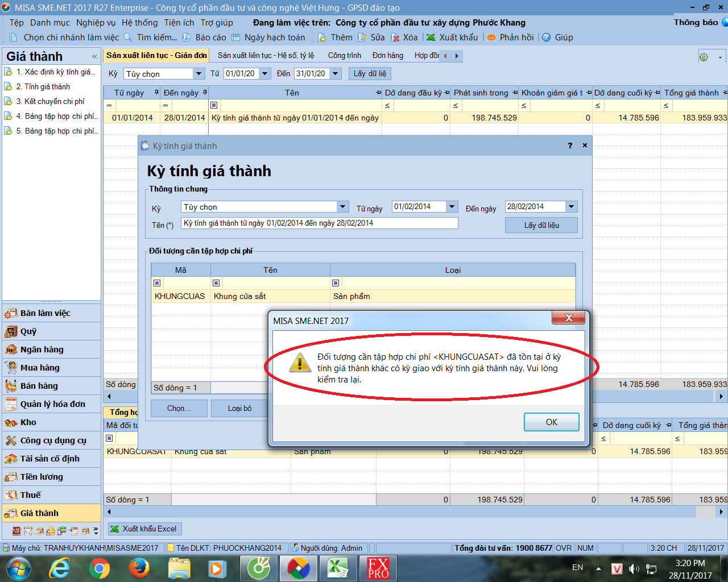
Task: Click the Chọn chi nhánh làm việc toolbar icon
Action: (14, 38)
